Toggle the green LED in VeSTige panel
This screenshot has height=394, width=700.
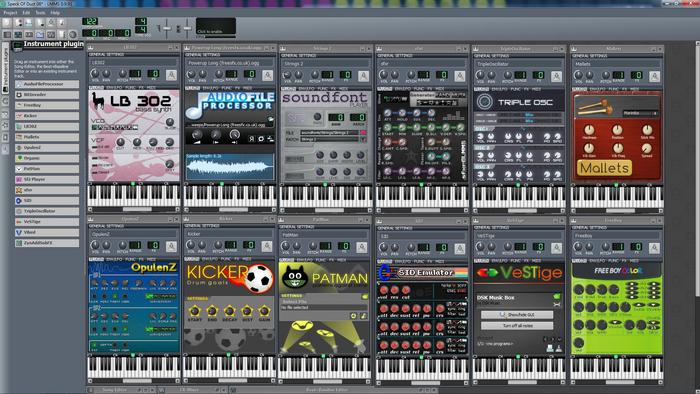pos(557,296)
